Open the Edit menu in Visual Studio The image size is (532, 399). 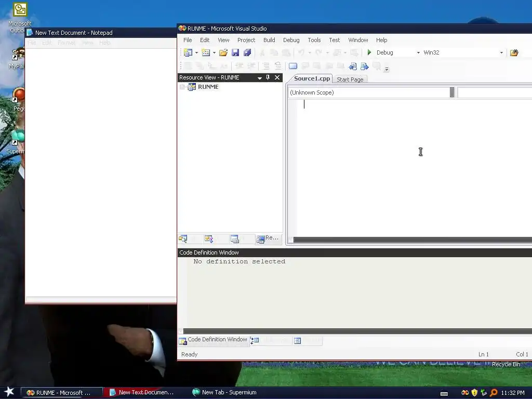(205, 40)
